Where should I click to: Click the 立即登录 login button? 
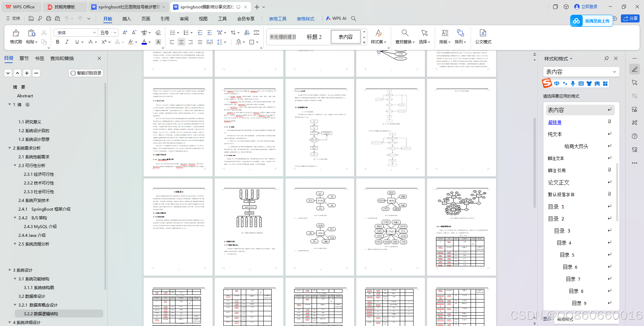[586, 7]
